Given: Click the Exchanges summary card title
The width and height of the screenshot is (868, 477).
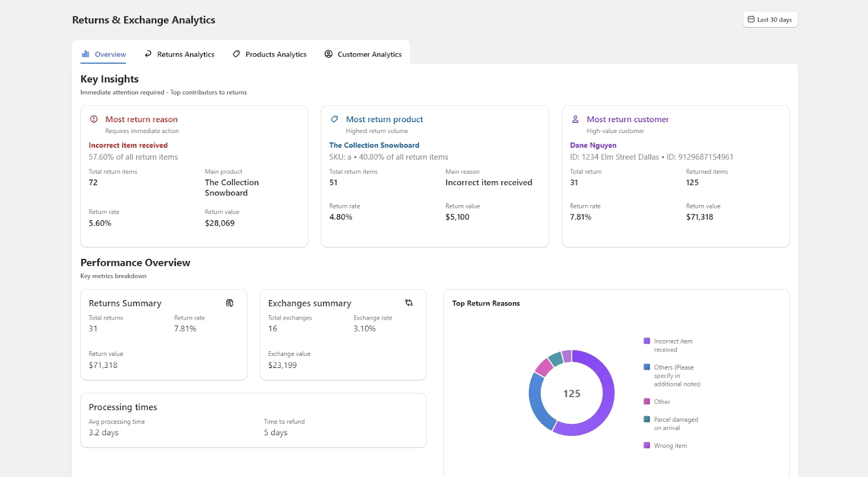Looking at the screenshot, I should [310, 303].
